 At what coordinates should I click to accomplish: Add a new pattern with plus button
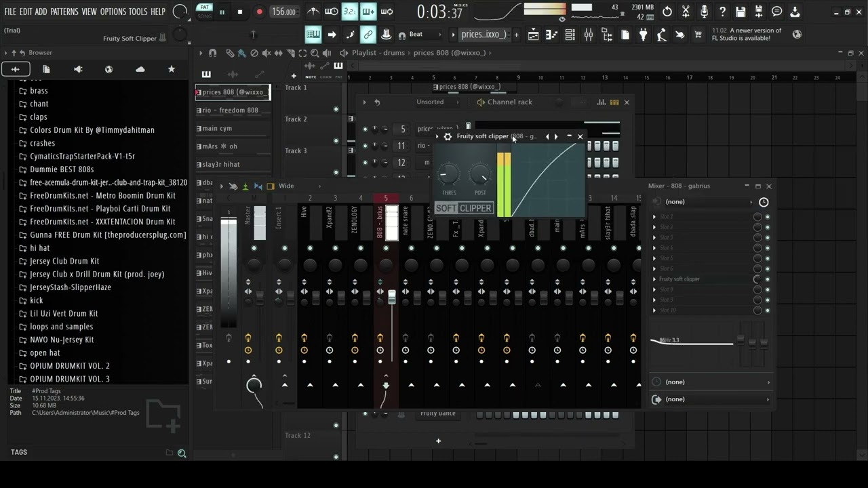coord(516,35)
